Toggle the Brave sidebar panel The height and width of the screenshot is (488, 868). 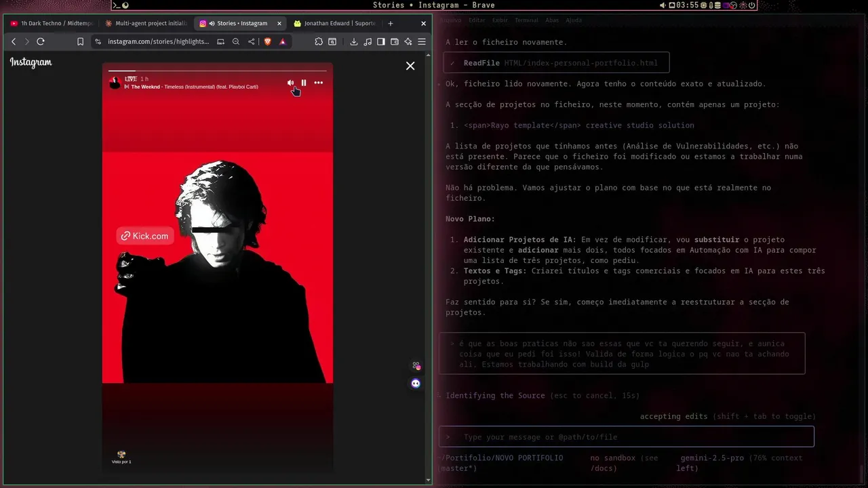(381, 41)
